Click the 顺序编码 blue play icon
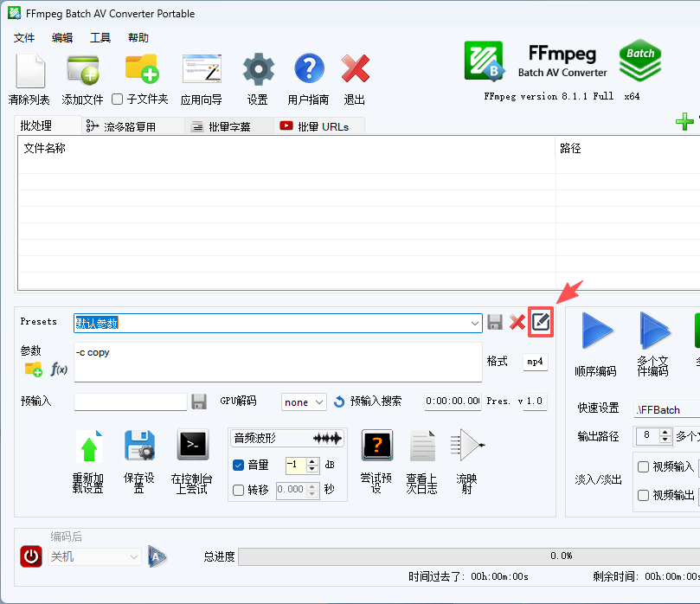700x604 pixels. [x=597, y=331]
